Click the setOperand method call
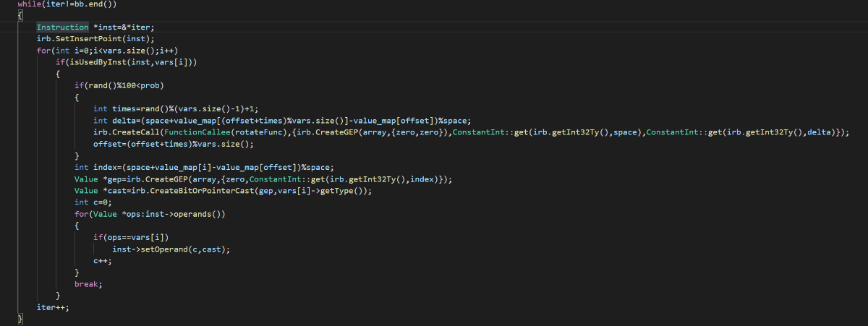This screenshot has width=868, height=326. (156, 249)
